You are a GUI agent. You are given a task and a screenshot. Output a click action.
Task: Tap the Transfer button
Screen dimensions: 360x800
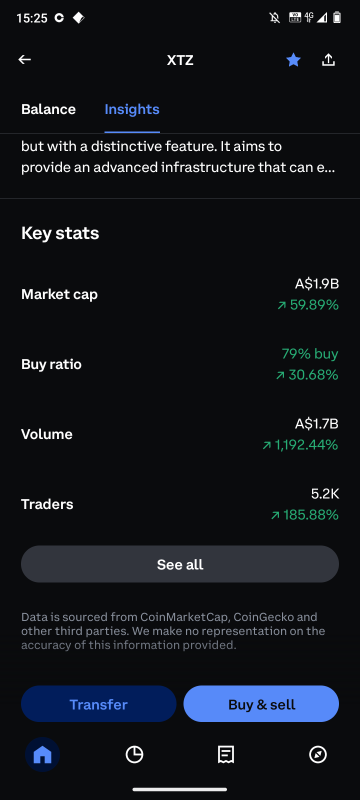tap(98, 704)
